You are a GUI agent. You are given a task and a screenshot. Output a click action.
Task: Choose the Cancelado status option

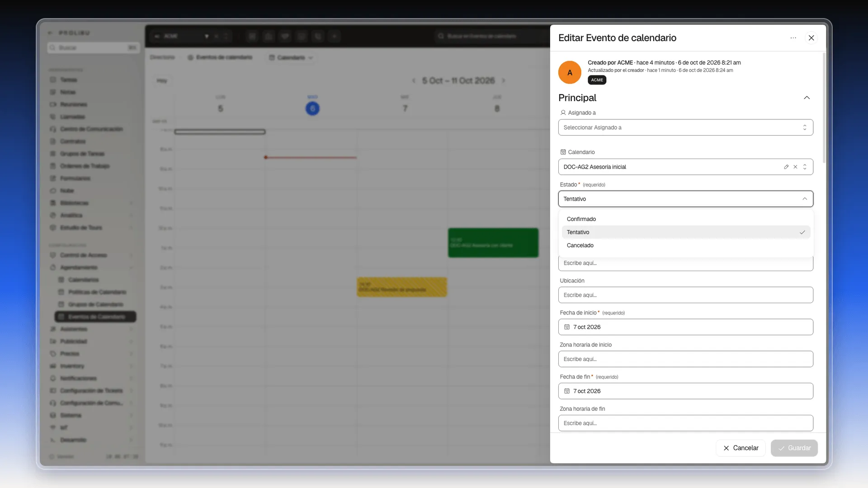(x=686, y=245)
